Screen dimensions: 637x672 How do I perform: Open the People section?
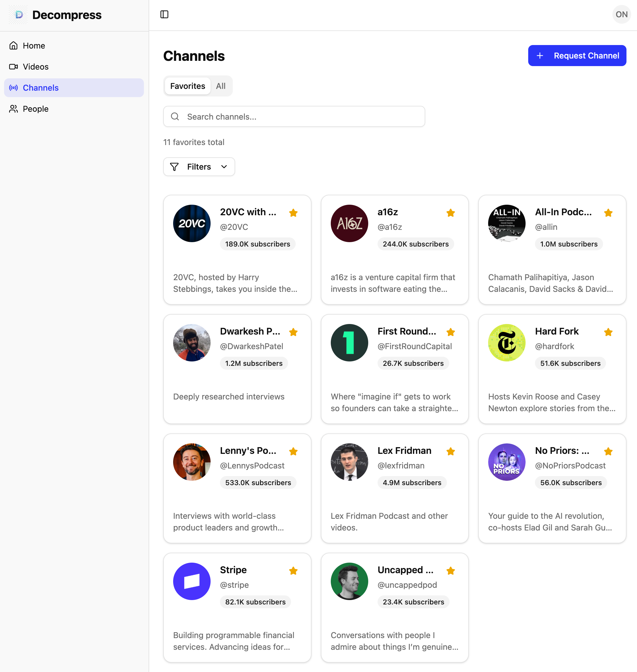[36, 109]
